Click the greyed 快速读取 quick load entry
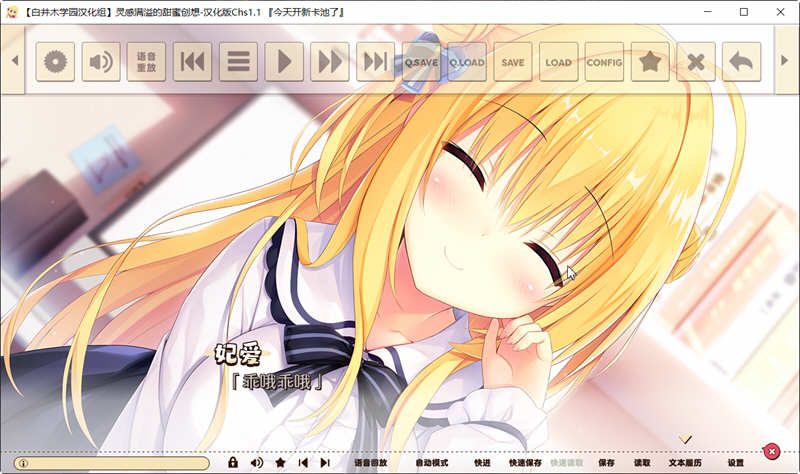800x474 pixels. (x=566, y=463)
